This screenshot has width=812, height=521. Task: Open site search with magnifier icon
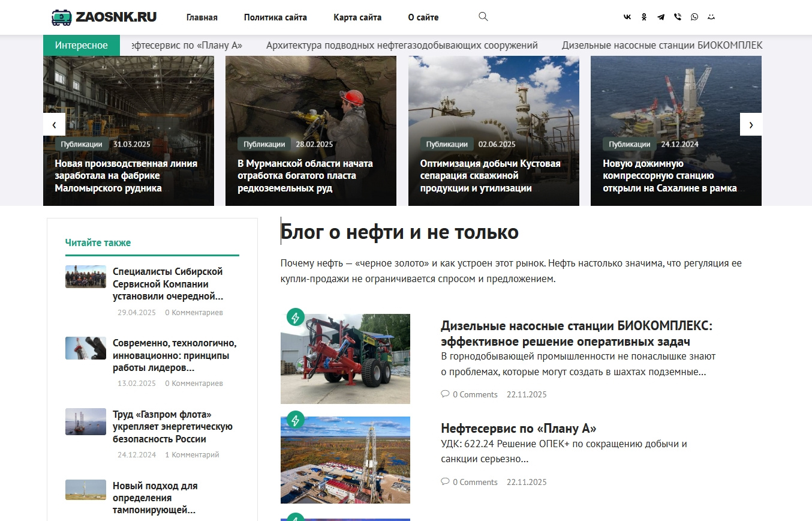[x=483, y=17]
